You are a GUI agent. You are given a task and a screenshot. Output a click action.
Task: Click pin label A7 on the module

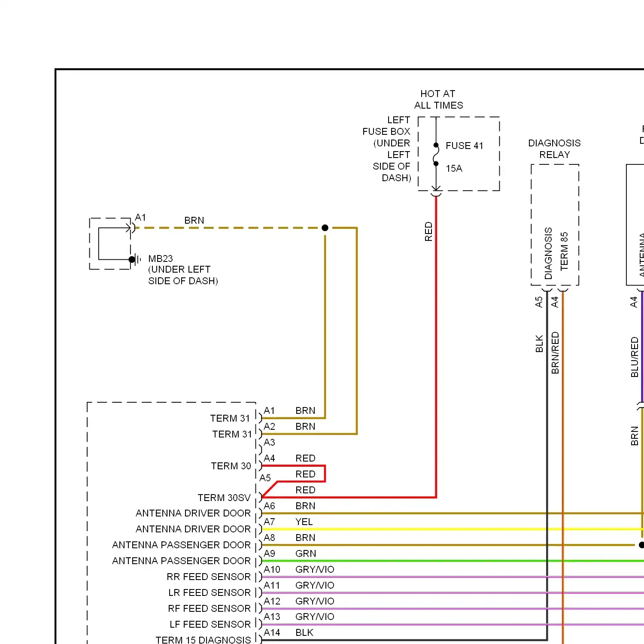(269, 522)
